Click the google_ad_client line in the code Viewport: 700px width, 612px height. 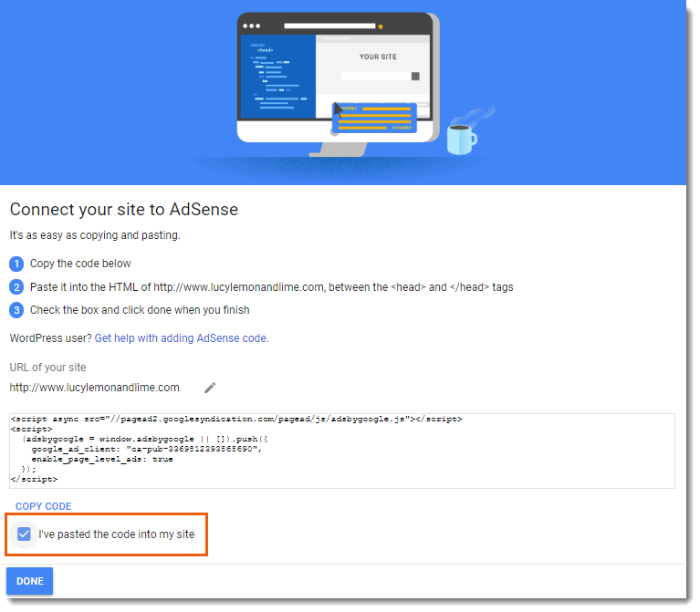[x=146, y=449]
